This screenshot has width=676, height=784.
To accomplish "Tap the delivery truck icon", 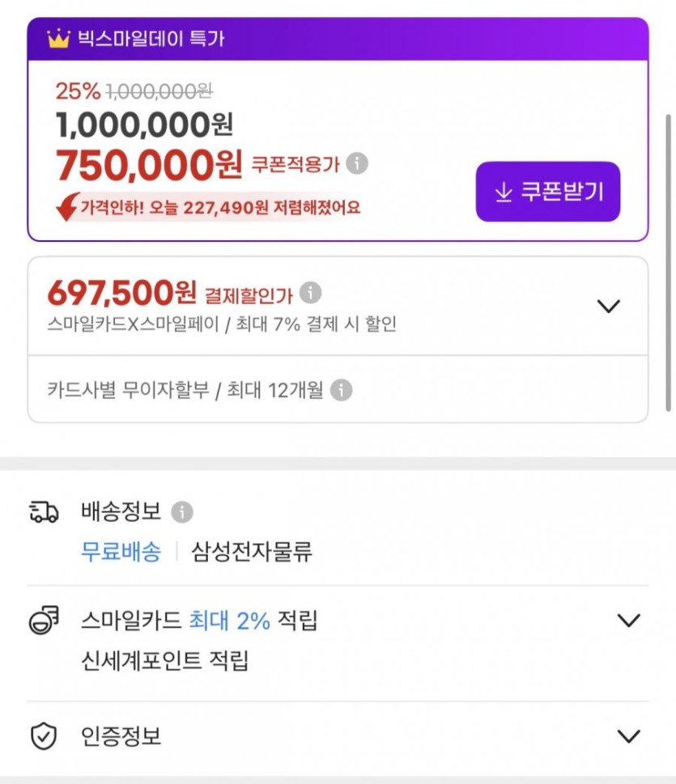I will point(44,512).
